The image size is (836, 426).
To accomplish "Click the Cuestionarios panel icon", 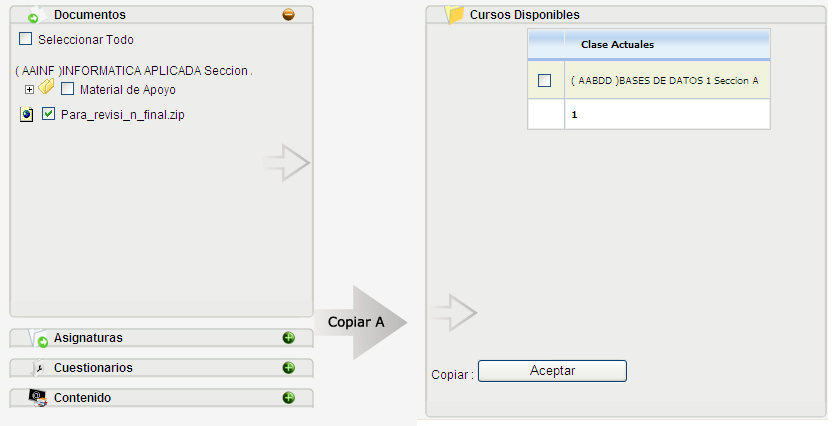I will coord(38,368).
